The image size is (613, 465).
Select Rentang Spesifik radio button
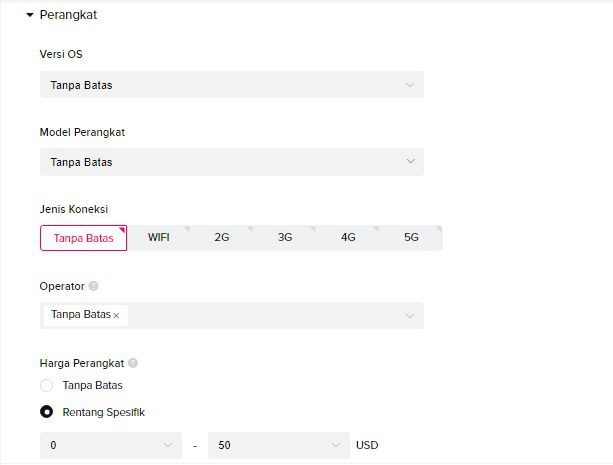coord(47,412)
